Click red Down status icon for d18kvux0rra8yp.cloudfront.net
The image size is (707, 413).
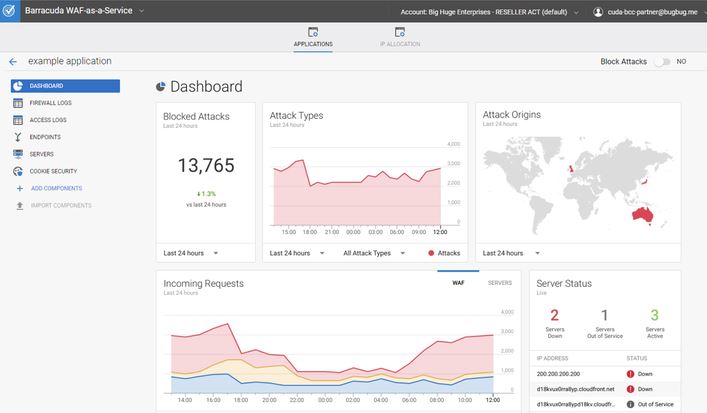630,389
